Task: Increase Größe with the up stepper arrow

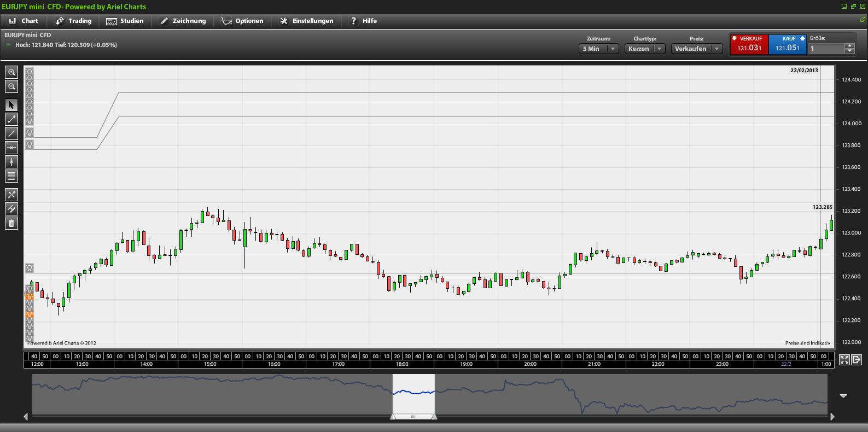Action: point(849,46)
